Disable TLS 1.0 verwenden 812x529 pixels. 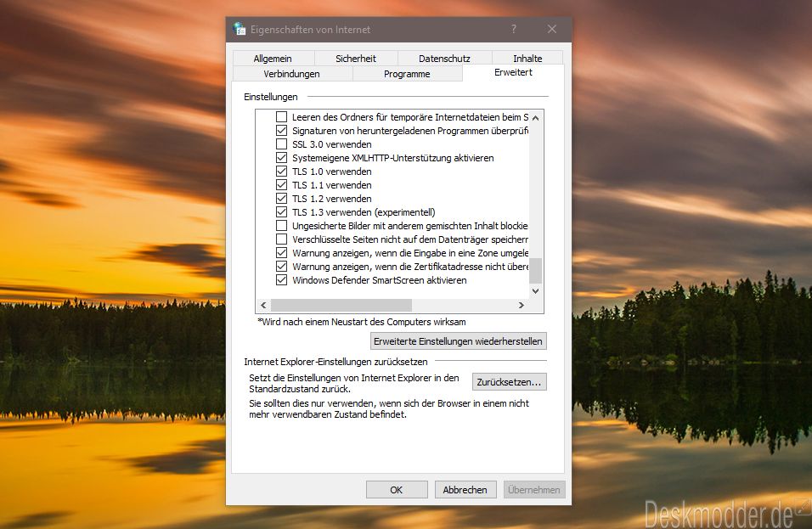point(281,172)
